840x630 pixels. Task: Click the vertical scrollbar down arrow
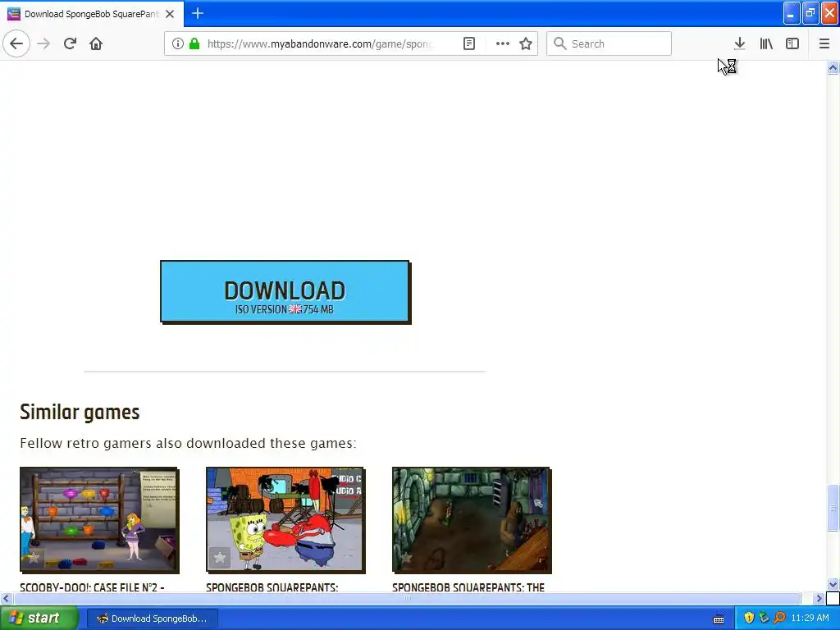click(833, 584)
